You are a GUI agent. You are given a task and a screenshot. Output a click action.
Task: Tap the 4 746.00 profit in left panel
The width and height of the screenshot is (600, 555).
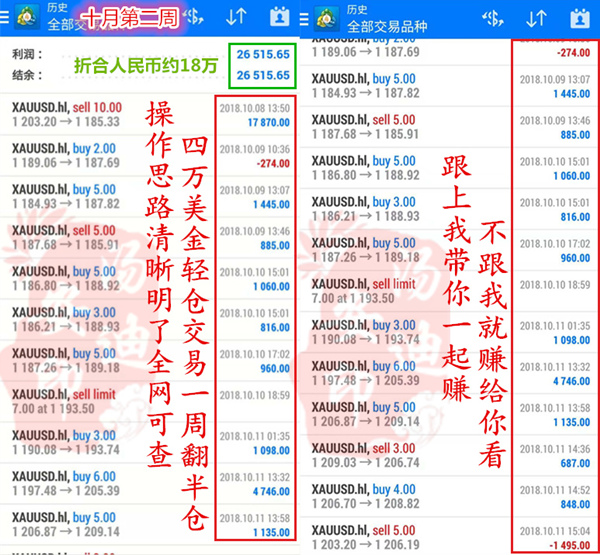coord(271,491)
